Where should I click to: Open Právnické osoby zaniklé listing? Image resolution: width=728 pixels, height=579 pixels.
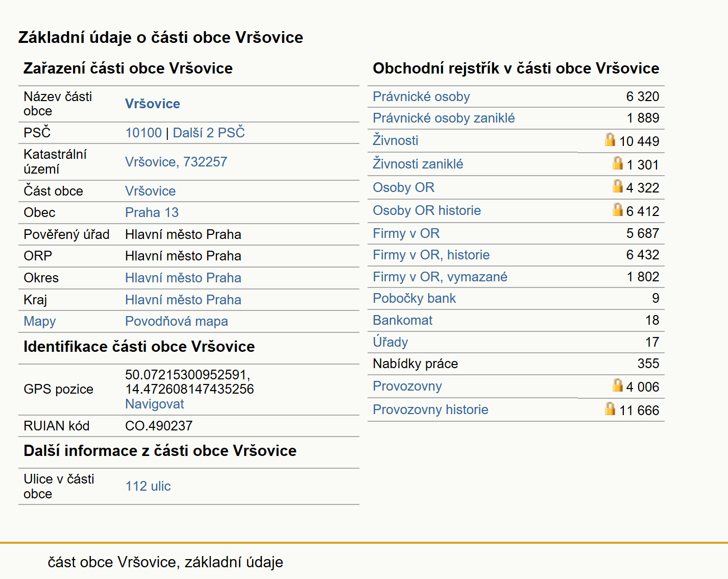(x=444, y=118)
